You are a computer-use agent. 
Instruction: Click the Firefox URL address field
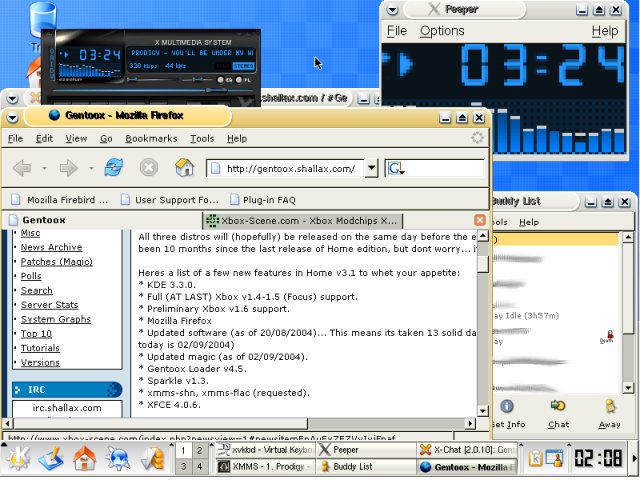pyautogui.click(x=286, y=168)
